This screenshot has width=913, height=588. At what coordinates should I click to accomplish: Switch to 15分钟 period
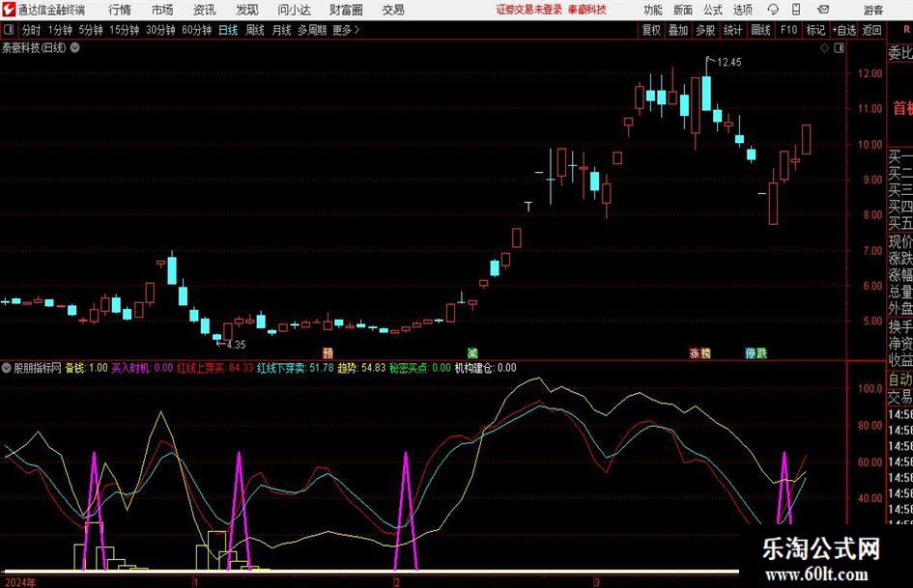point(124,30)
